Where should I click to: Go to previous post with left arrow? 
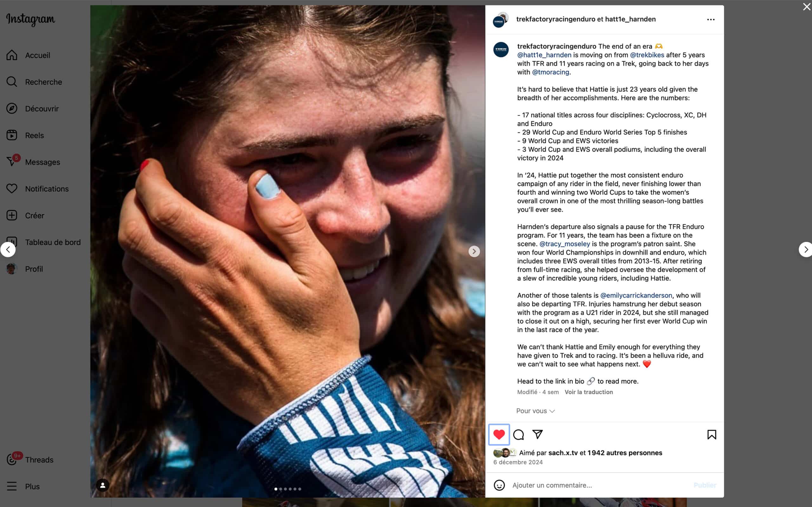(8, 249)
